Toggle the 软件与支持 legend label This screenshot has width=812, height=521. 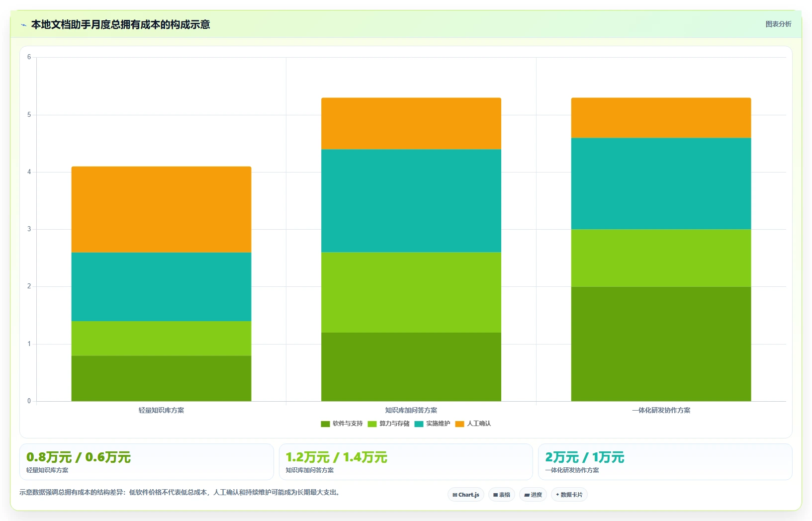(348, 424)
